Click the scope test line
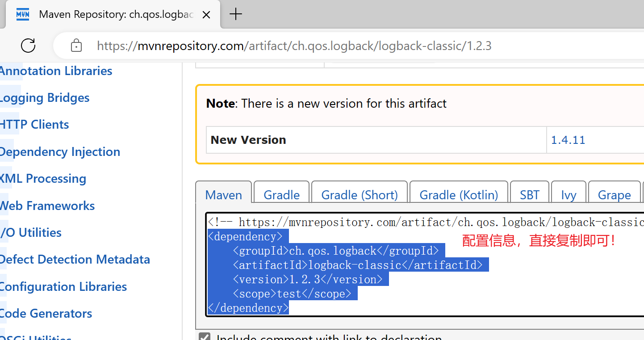Image resolution: width=644 pixels, height=340 pixels. (292, 294)
